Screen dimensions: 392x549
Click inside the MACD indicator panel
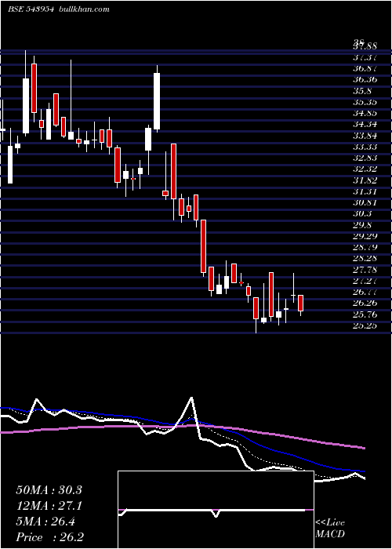coord(216,510)
